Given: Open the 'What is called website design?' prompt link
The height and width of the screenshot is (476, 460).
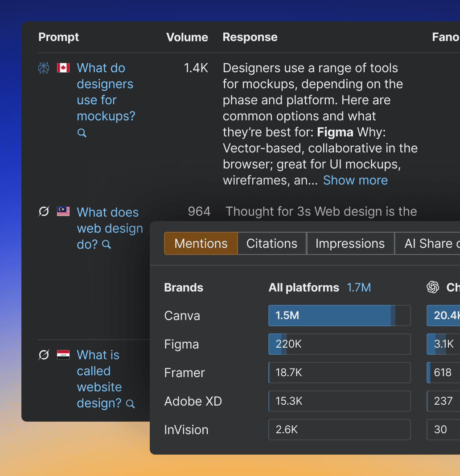Looking at the screenshot, I should pos(99,379).
